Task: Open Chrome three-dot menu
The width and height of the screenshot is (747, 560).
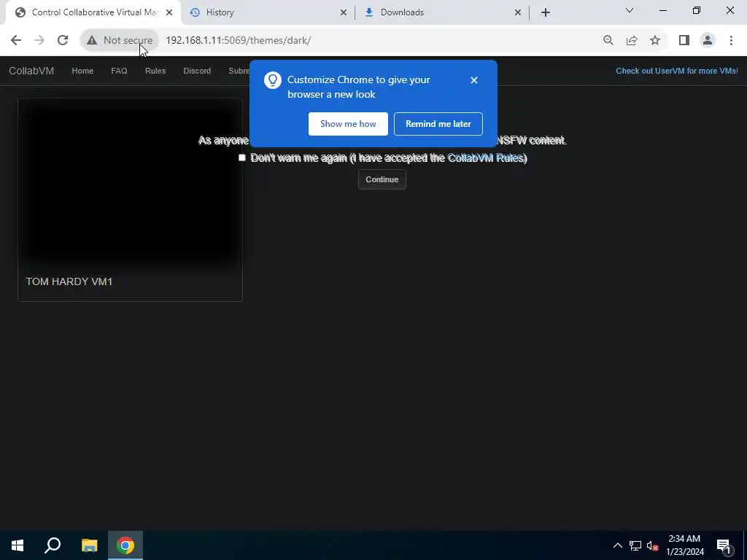Action: pos(731,40)
